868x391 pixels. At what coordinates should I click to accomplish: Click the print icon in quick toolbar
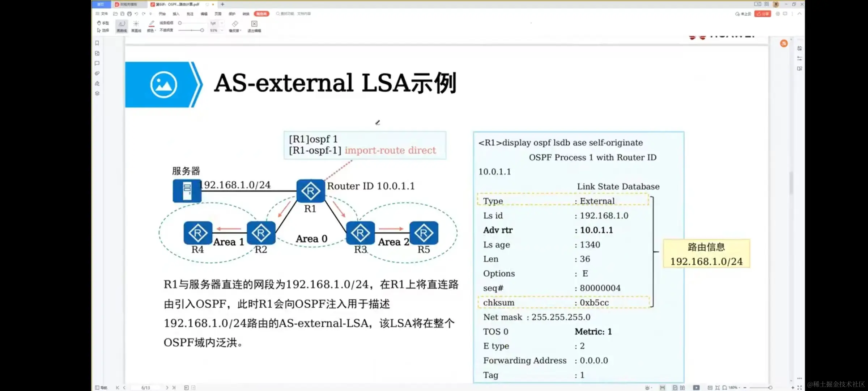pos(129,14)
